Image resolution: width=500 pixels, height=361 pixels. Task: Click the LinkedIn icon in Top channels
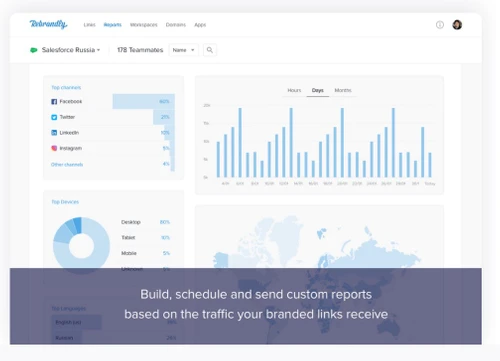tap(54, 133)
